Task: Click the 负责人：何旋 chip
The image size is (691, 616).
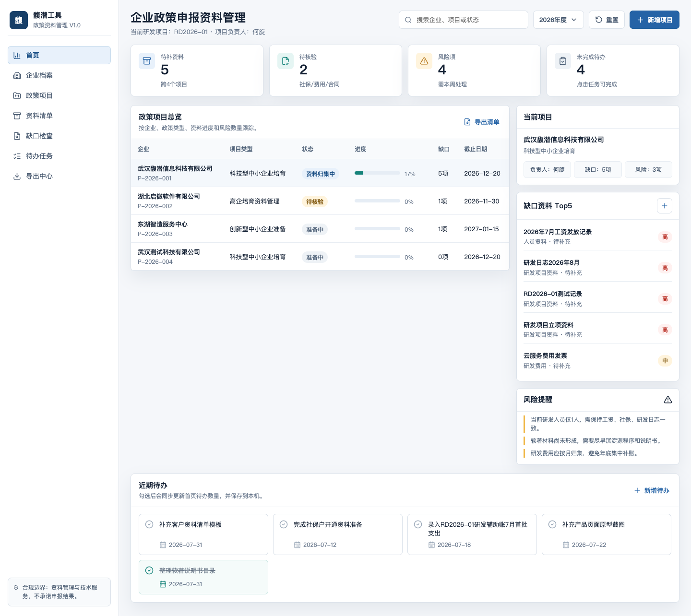Action: [x=548, y=170]
